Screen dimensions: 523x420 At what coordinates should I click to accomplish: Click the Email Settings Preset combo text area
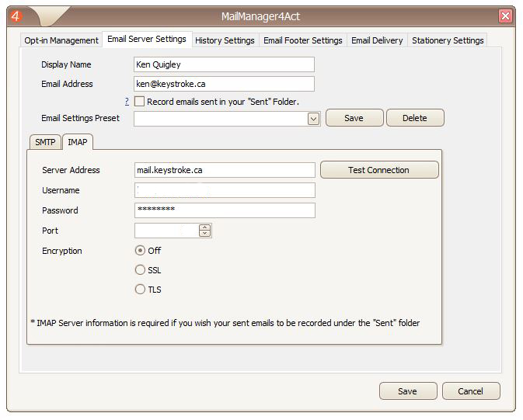tap(221, 119)
